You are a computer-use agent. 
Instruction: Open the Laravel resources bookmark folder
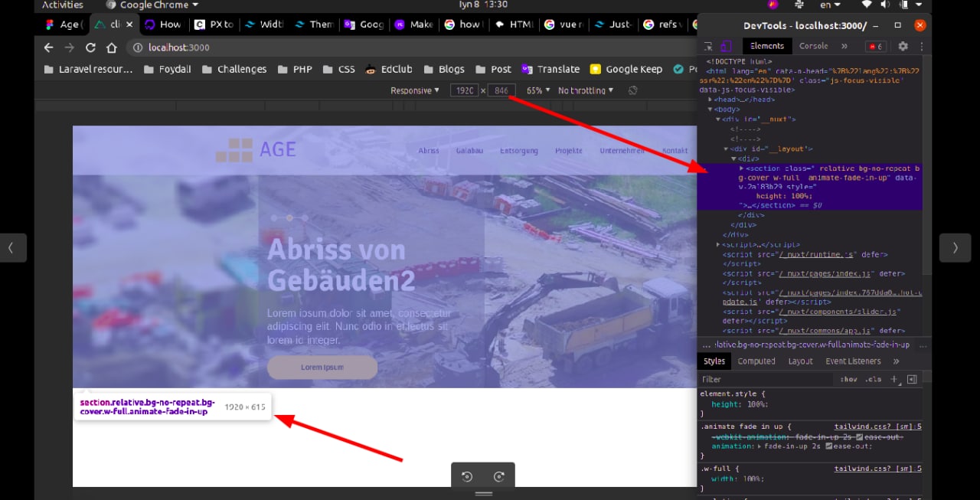tap(88, 69)
